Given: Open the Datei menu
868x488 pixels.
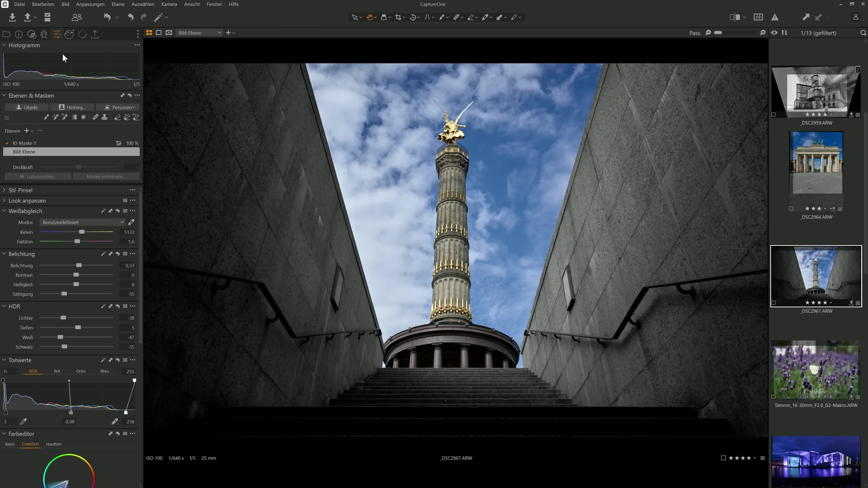Looking at the screenshot, I should 19,4.
